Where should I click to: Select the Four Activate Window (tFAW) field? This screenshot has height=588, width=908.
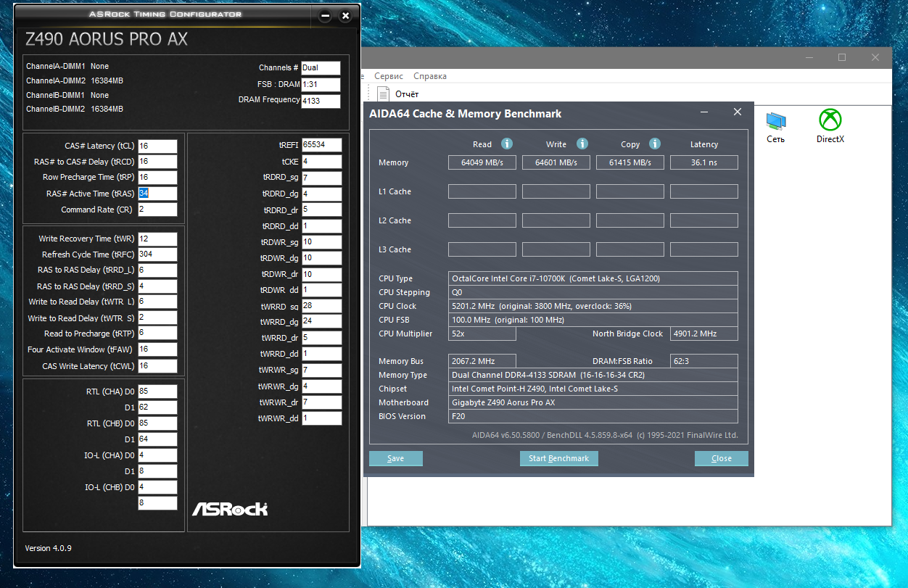pyautogui.click(x=157, y=349)
